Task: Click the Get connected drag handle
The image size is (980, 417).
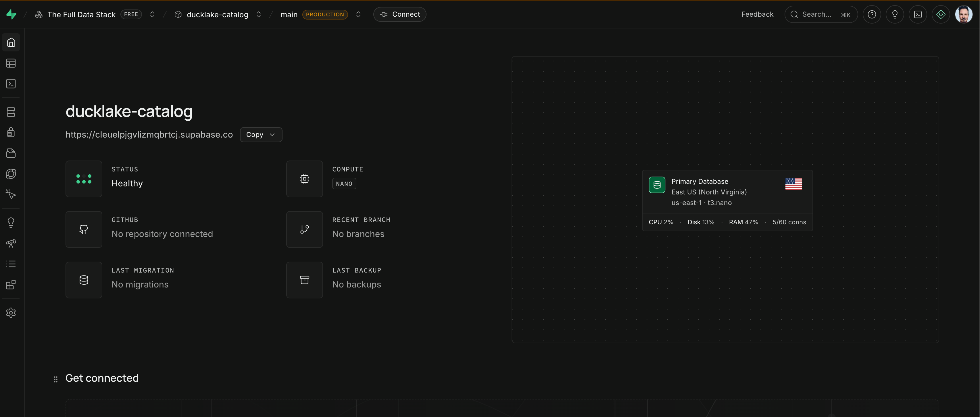Action: [55, 379]
